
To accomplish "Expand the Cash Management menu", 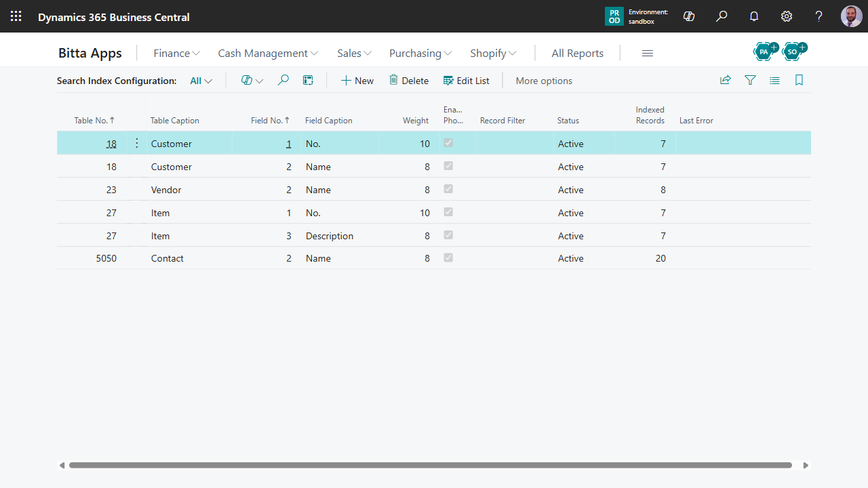I will tap(268, 53).
